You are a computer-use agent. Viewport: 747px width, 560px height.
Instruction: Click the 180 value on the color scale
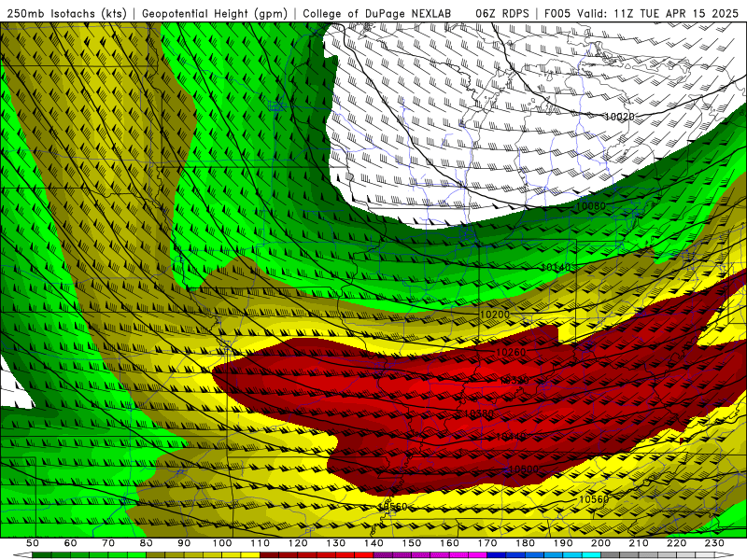tap(525, 543)
